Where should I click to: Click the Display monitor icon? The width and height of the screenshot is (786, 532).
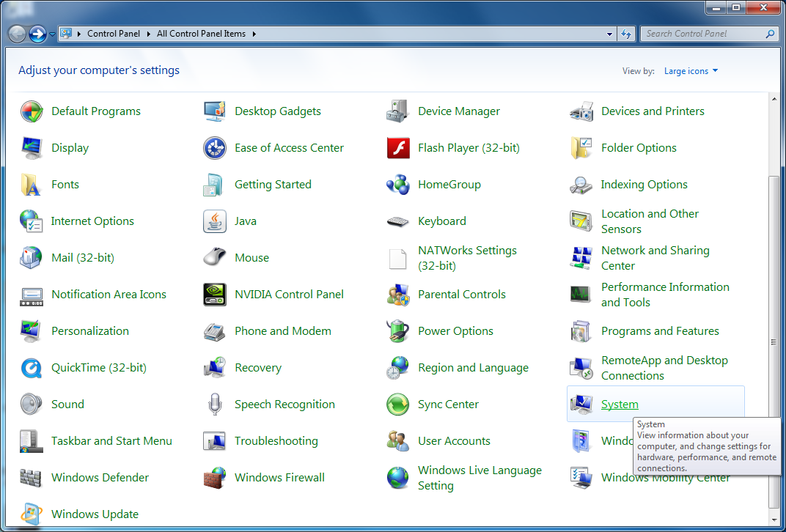click(32, 148)
